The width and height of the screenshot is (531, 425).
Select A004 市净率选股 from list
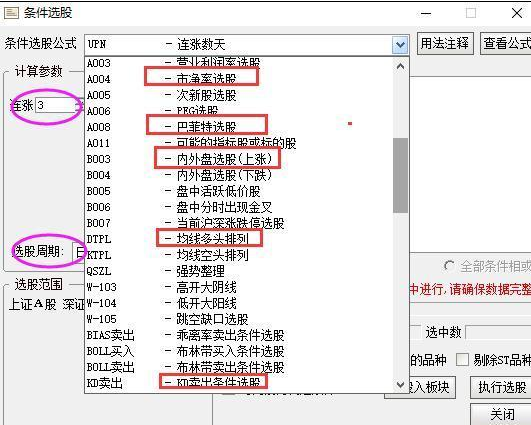tap(239, 79)
